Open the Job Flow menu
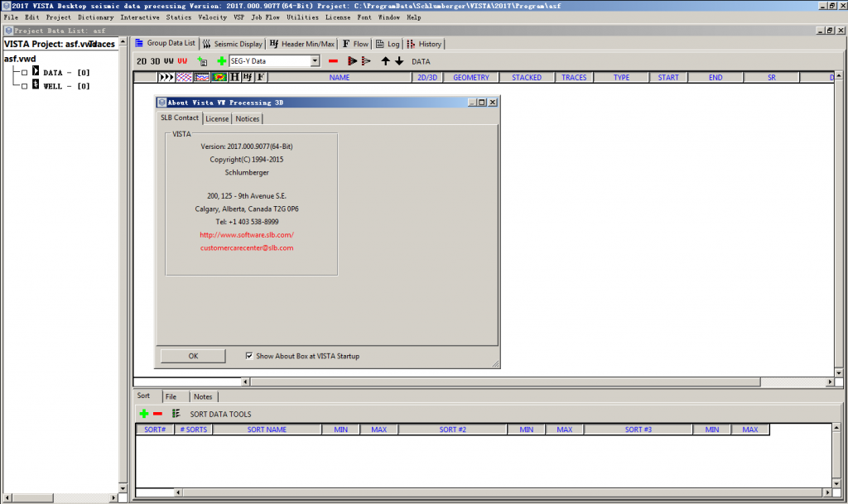The image size is (848, 504). coord(266,17)
